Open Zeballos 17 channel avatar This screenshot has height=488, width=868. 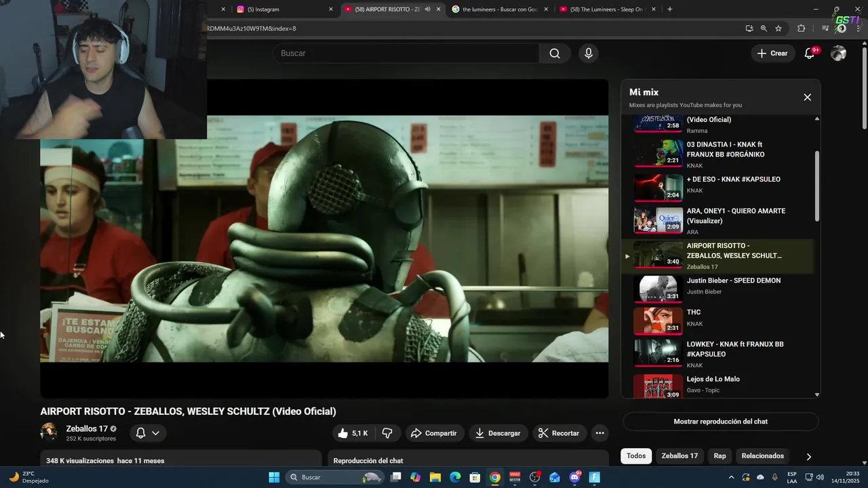pyautogui.click(x=50, y=432)
